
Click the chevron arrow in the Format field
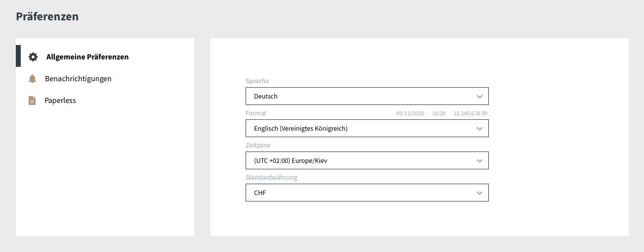tap(479, 129)
